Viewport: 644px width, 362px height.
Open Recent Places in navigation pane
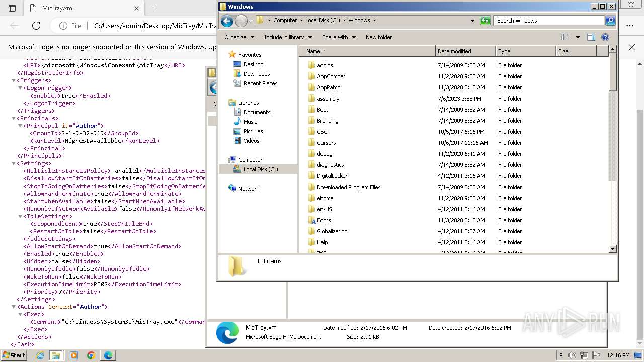pos(260,83)
